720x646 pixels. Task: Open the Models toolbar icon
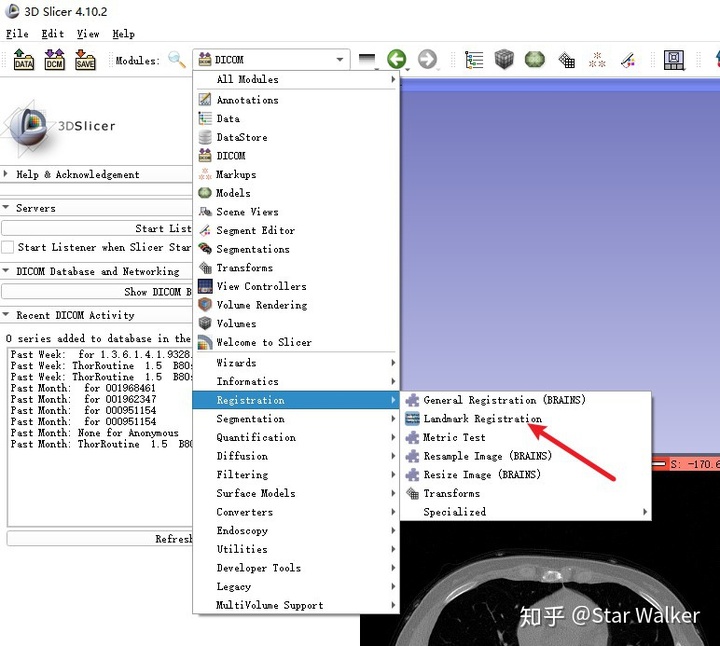pos(534,59)
